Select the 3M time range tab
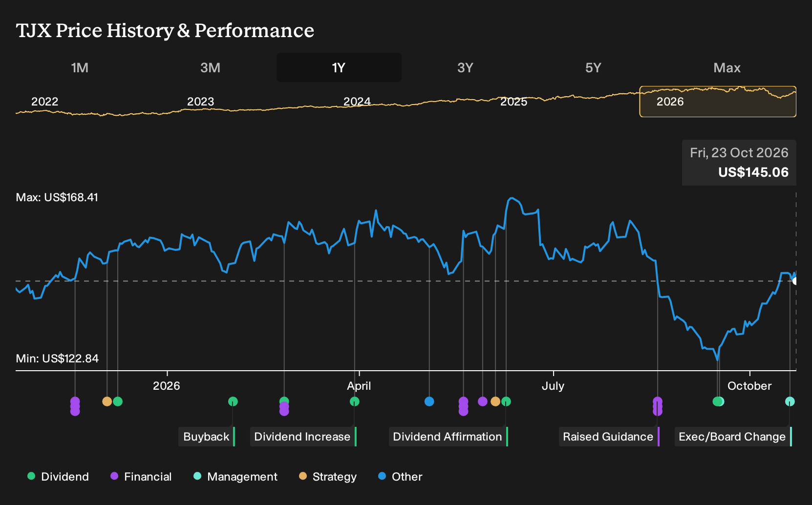 pyautogui.click(x=210, y=67)
